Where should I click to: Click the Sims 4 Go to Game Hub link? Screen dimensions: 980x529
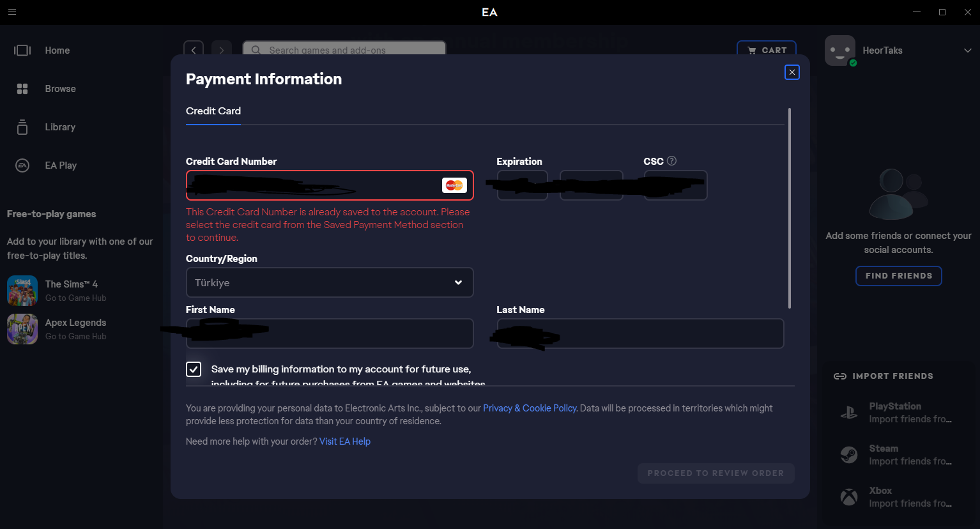point(76,298)
